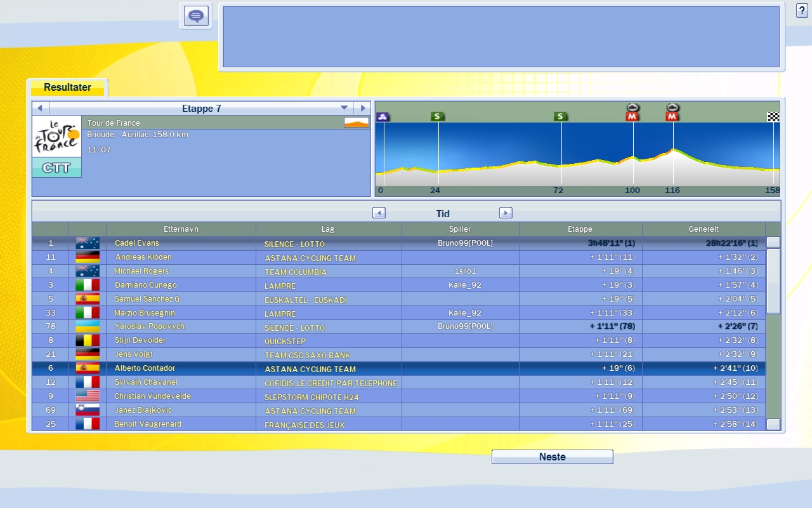Click team TEAM COLUMBIA

pos(296,272)
